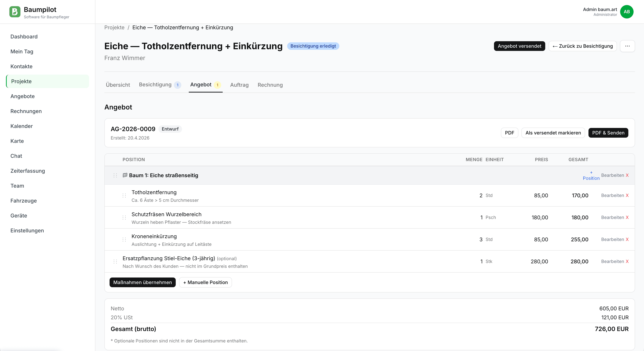Click Als versendet markieren
This screenshot has width=644, height=351.
[x=553, y=133]
